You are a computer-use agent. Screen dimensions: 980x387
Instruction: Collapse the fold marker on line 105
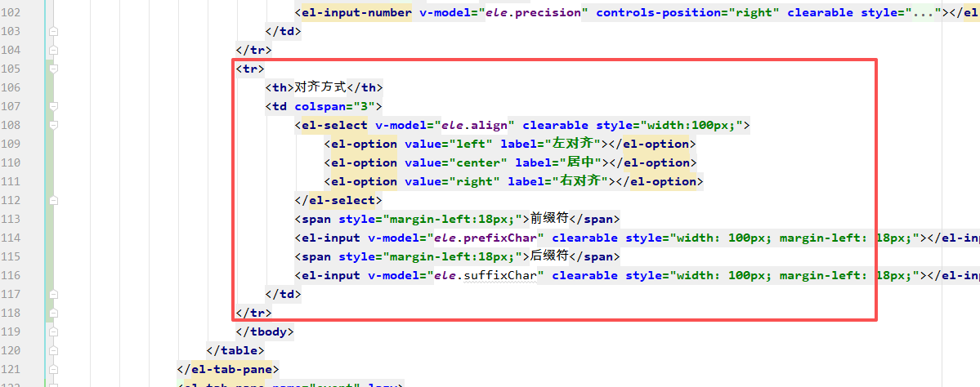54,69
